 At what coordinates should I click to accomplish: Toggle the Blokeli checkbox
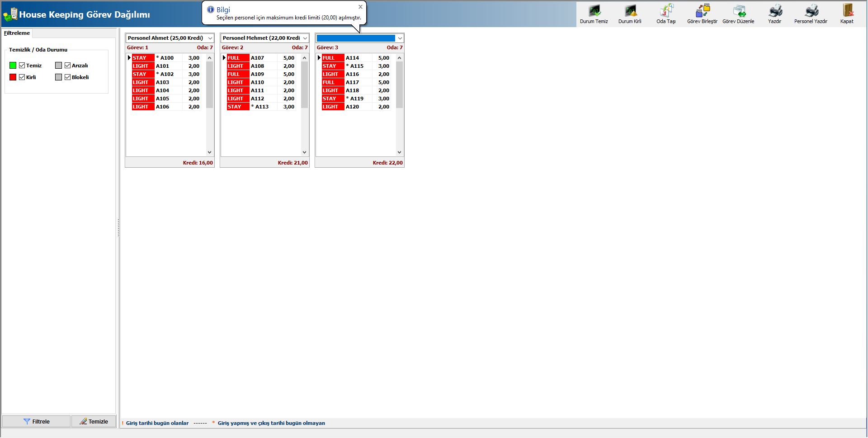coord(67,77)
